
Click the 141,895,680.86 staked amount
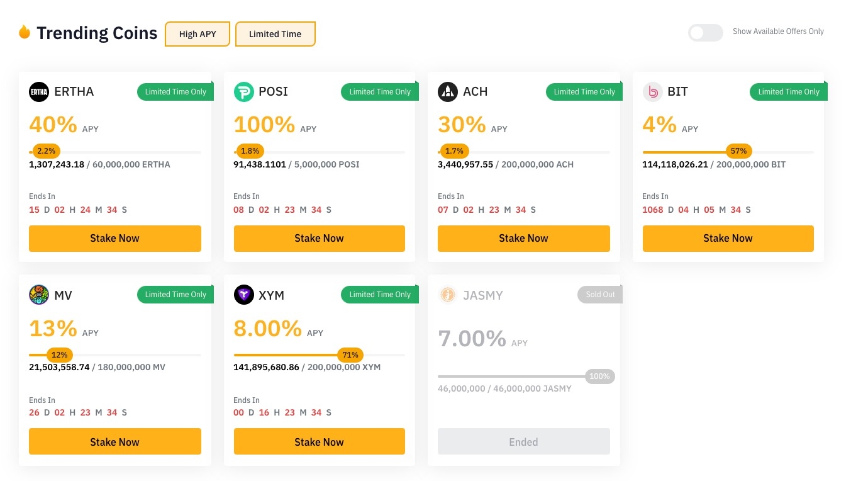(x=267, y=367)
